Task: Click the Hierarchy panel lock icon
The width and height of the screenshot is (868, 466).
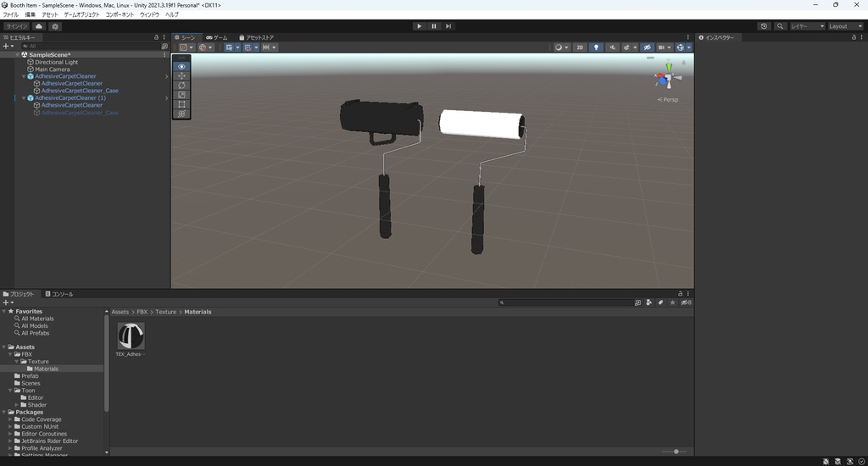Action: click(x=156, y=37)
